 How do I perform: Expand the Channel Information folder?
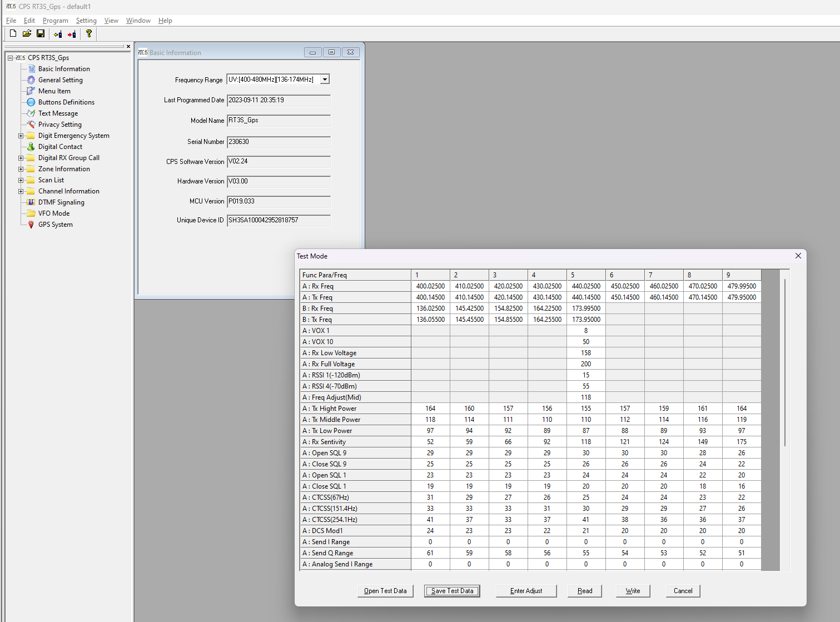point(21,191)
